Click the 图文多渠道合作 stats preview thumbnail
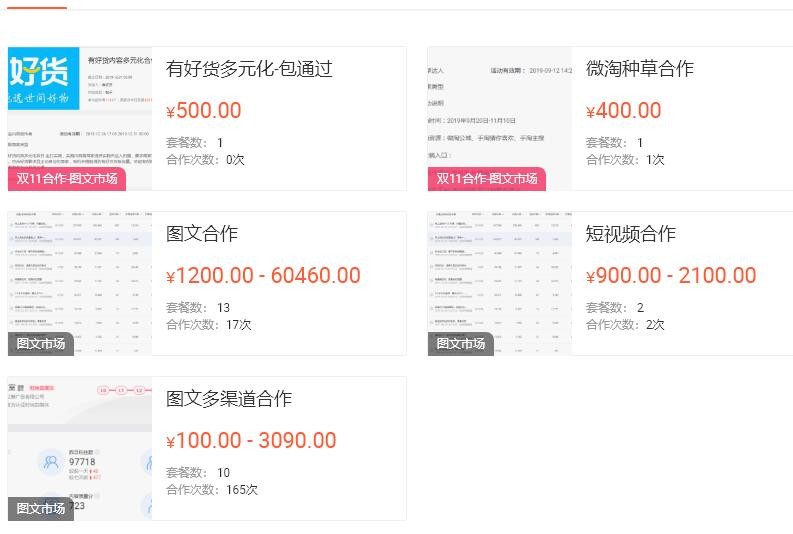 pos(80,449)
